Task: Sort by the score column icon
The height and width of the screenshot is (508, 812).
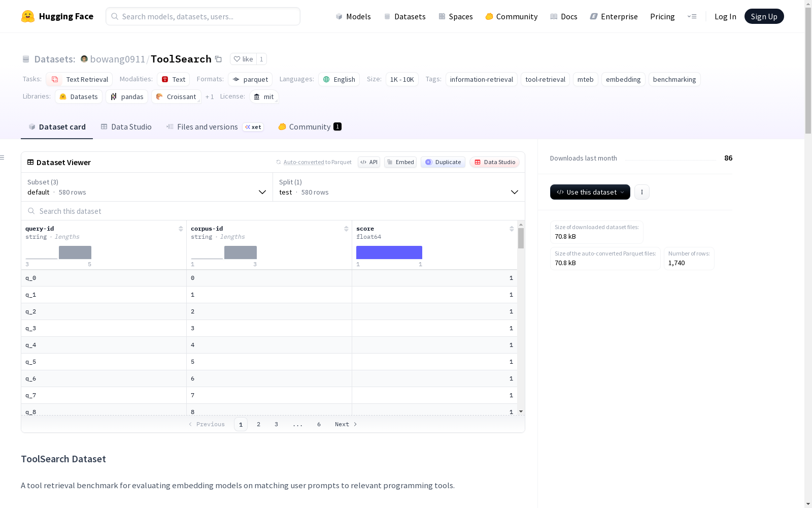Action: click(512, 229)
